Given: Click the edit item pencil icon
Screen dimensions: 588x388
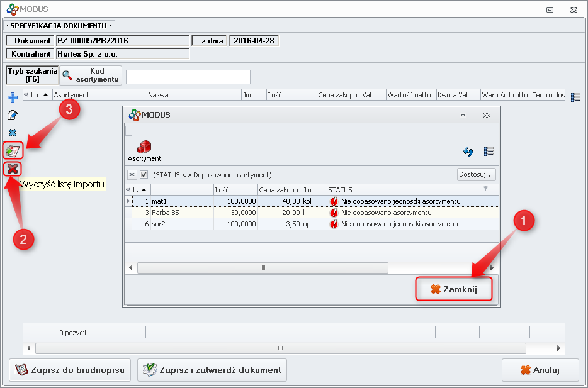Looking at the screenshot, I should [x=12, y=115].
